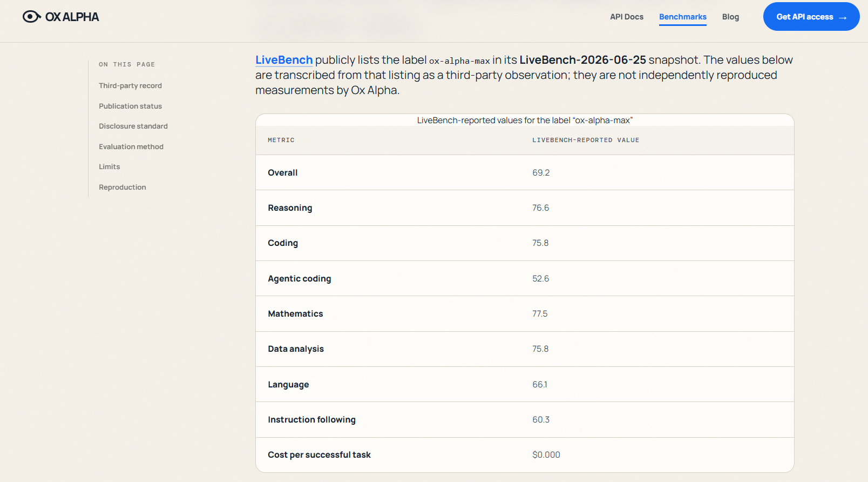The image size is (868, 482).
Task: Click the Ox Alpha eye logo icon
Action: point(32,17)
